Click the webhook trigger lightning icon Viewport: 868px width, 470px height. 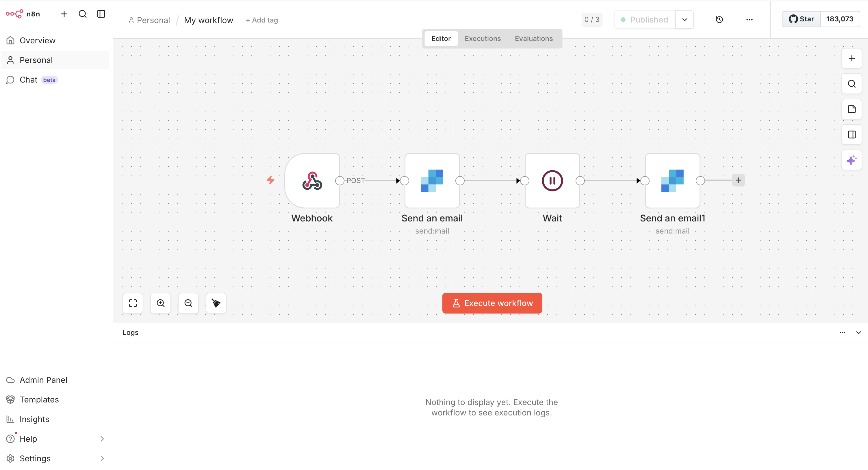[270, 180]
